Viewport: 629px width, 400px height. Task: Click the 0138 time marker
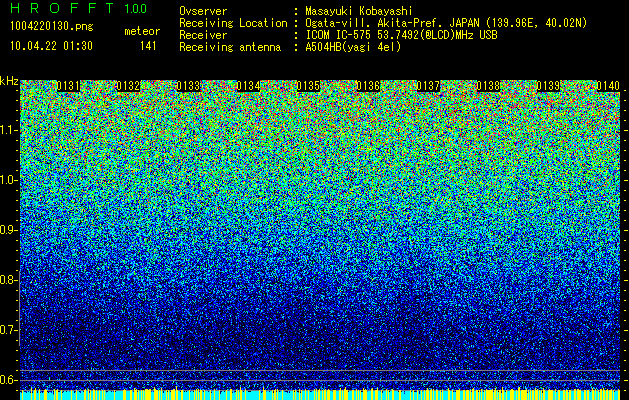pyautogui.click(x=489, y=86)
